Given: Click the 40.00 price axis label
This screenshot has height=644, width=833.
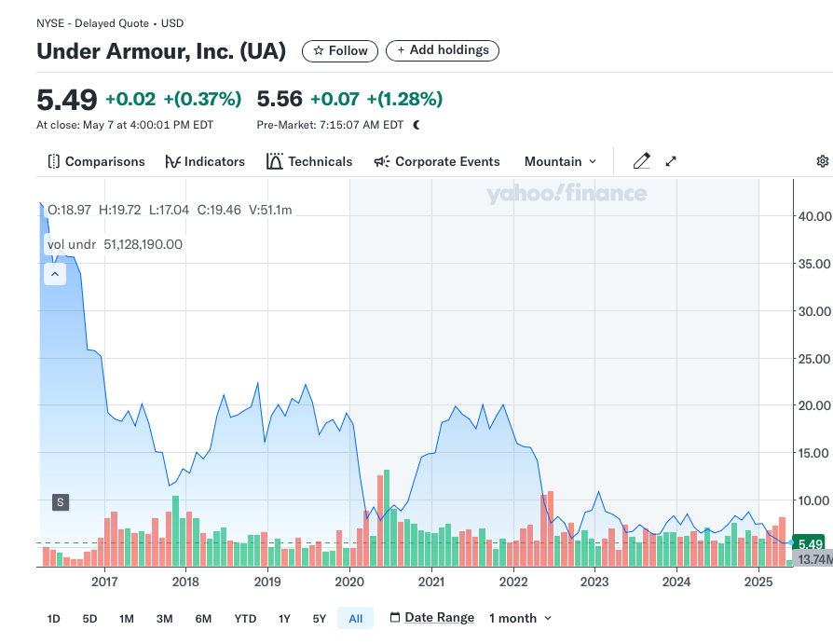Looking at the screenshot, I should [815, 216].
